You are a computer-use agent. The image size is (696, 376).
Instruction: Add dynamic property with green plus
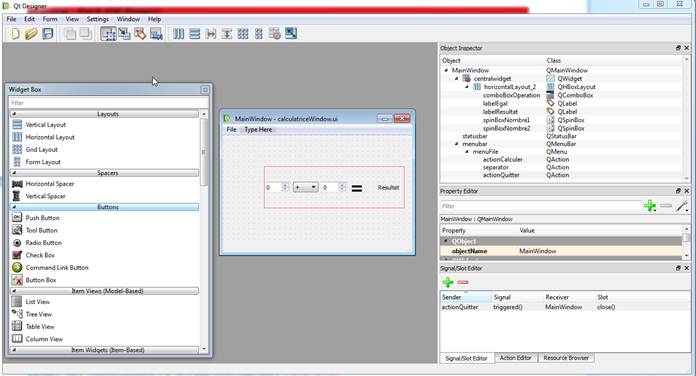click(x=650, y=206)
